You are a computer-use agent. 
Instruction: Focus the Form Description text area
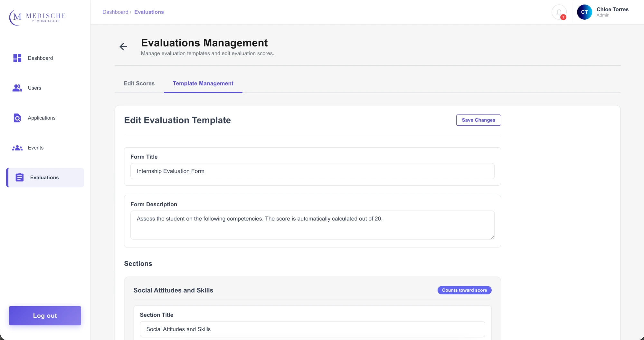[x=312, y=225]
